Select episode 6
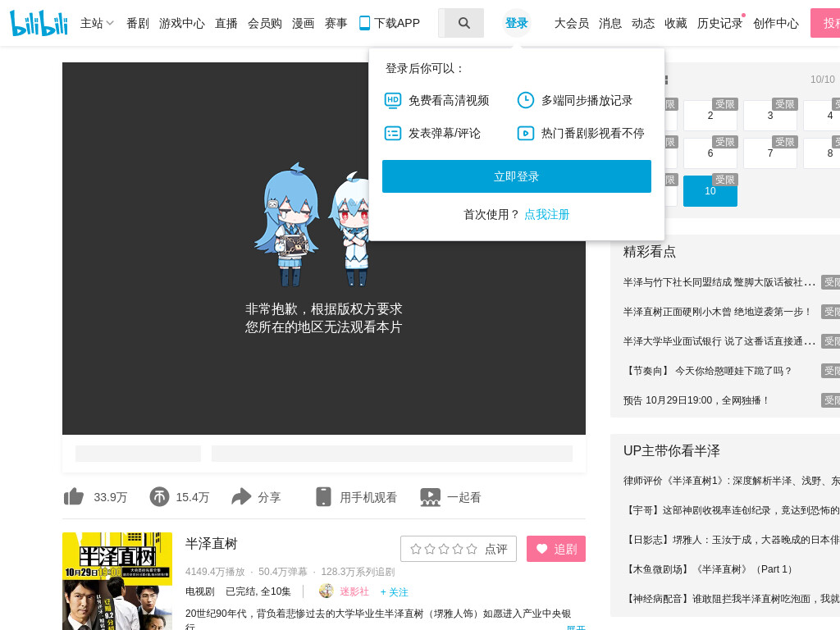This screenshot has height=630, width=840. coord(710,153)
